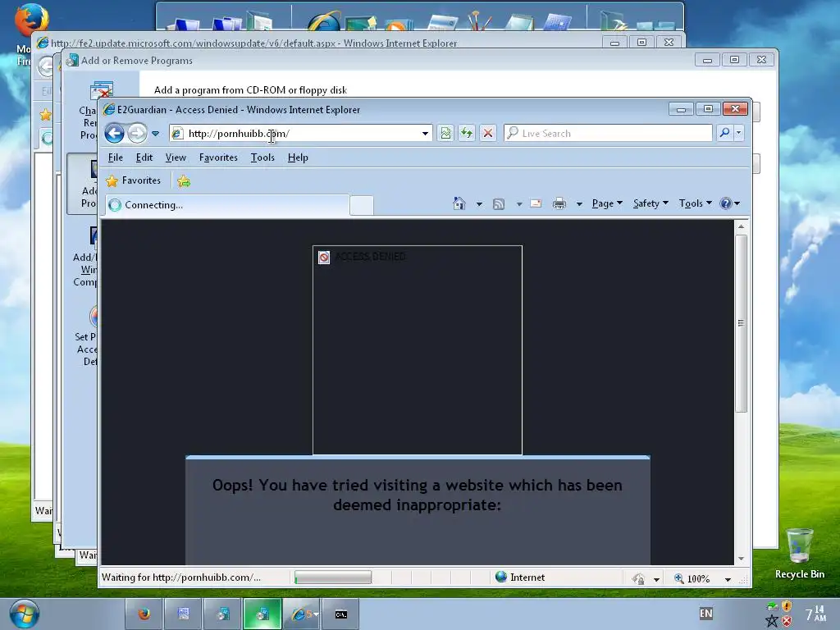Click the Firefox taskbar button
The height and width of the screenshot is (630, 840).
click(144, 614)
